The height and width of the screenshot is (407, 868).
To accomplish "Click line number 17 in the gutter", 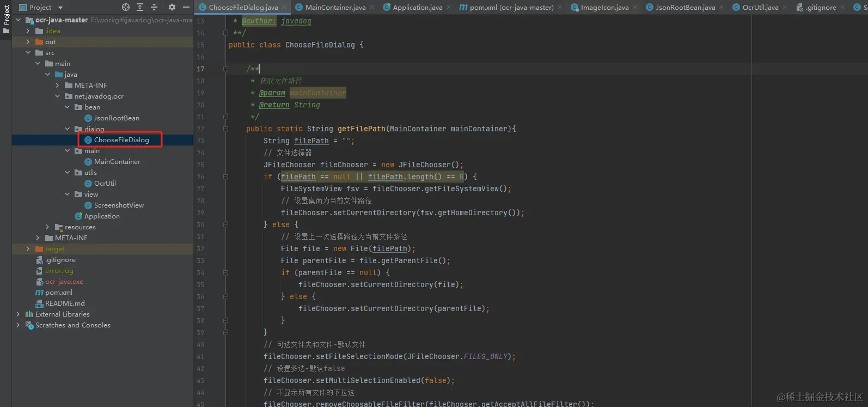I will [x=200, y=69].
